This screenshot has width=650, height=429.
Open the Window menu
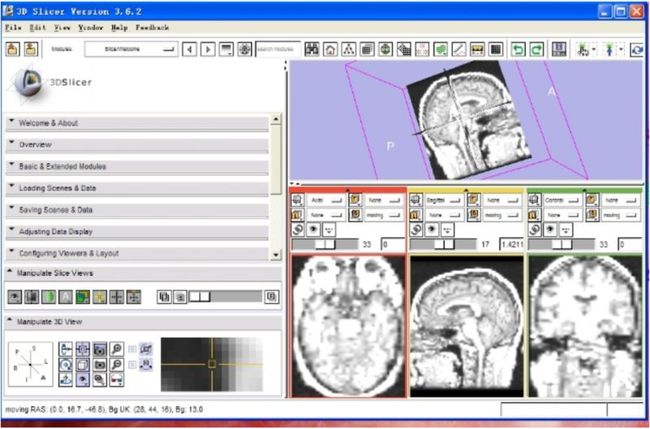(x=91, y=27)
